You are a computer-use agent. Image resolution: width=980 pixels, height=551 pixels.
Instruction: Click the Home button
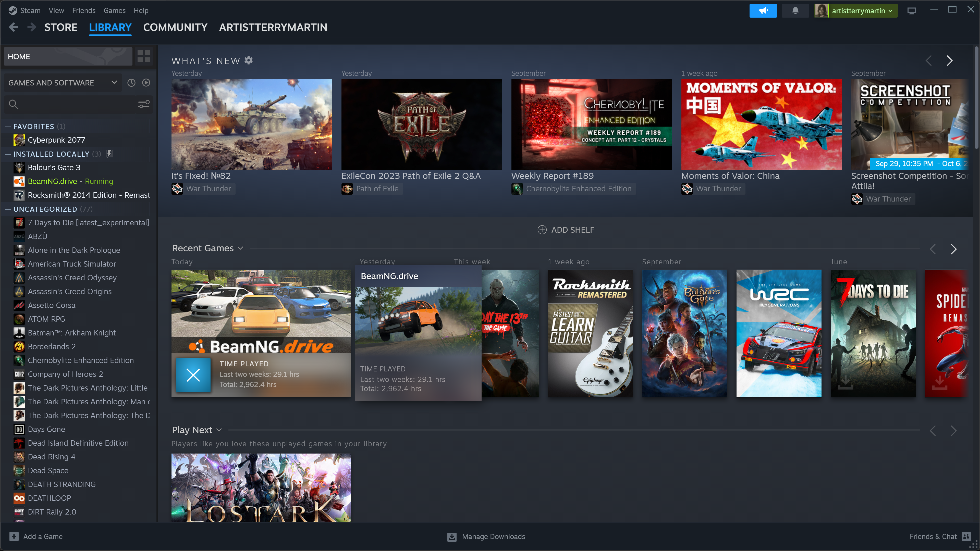pos(68,56)
